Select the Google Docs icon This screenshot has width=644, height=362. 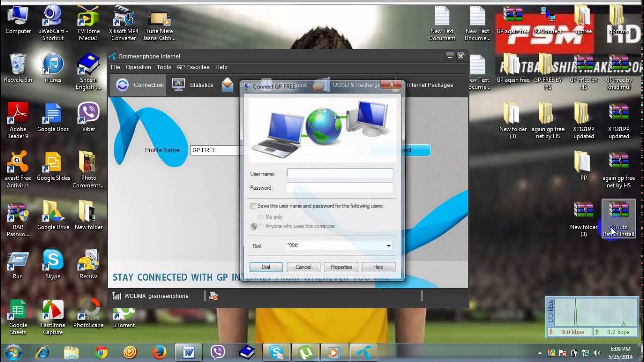click(53, 118)
